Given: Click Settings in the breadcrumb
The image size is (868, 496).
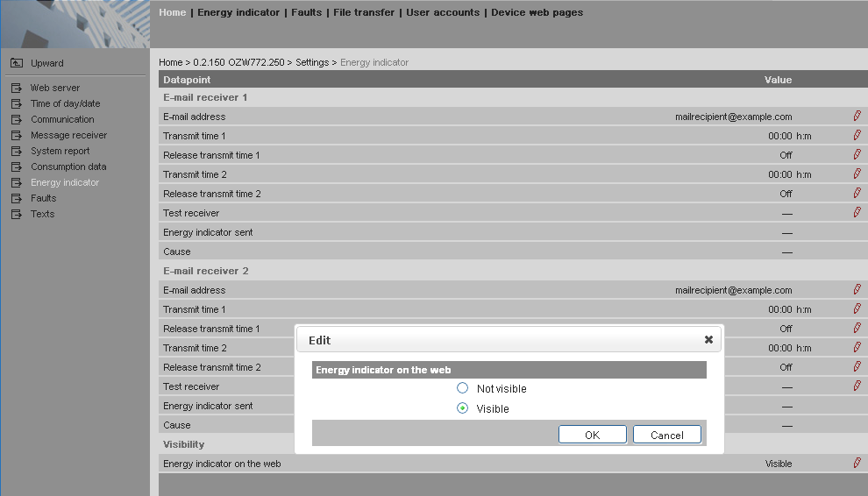Looking at the screenshot, I should (x=312, y=62).
